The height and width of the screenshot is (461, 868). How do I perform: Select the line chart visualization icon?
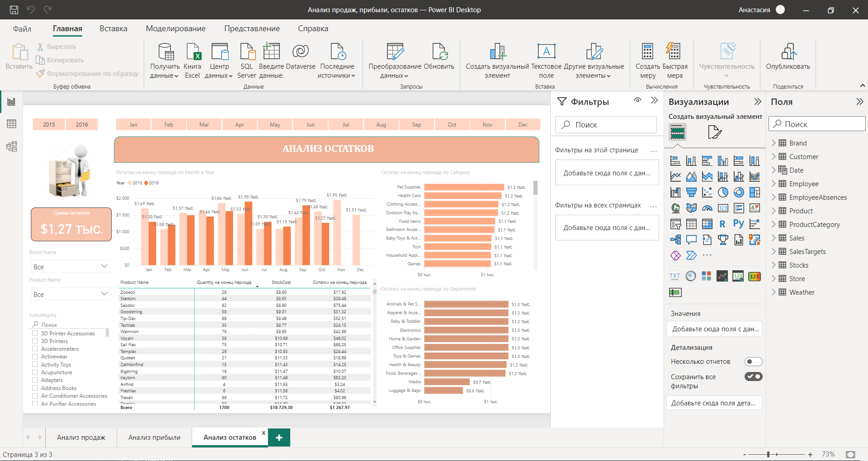click(675, 176)
